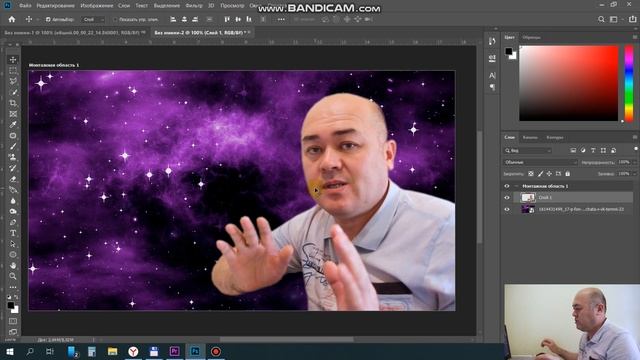The image size is (640, 360).
Task: Select the Eraser tool
Action: (x=13, y=179)
